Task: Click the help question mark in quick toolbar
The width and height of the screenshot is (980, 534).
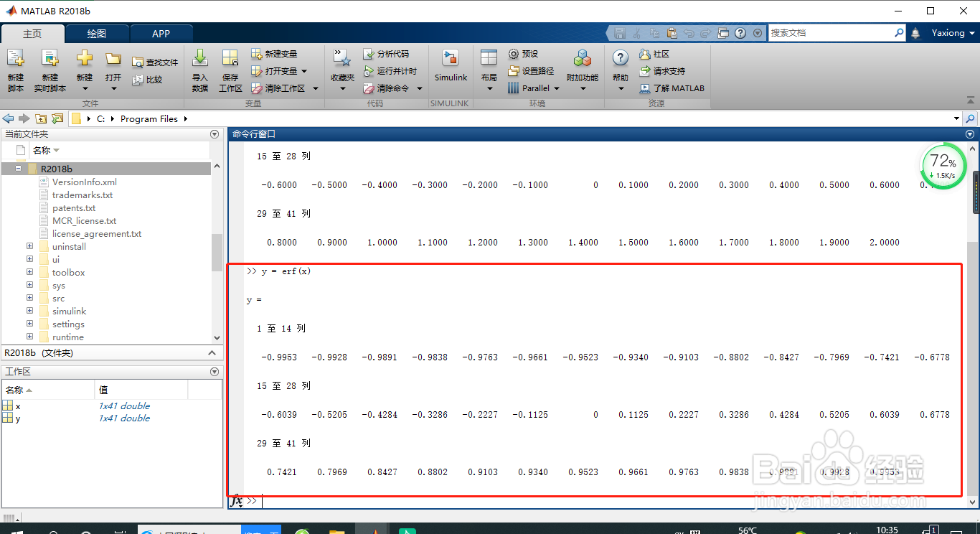Action: click(740, 33)
